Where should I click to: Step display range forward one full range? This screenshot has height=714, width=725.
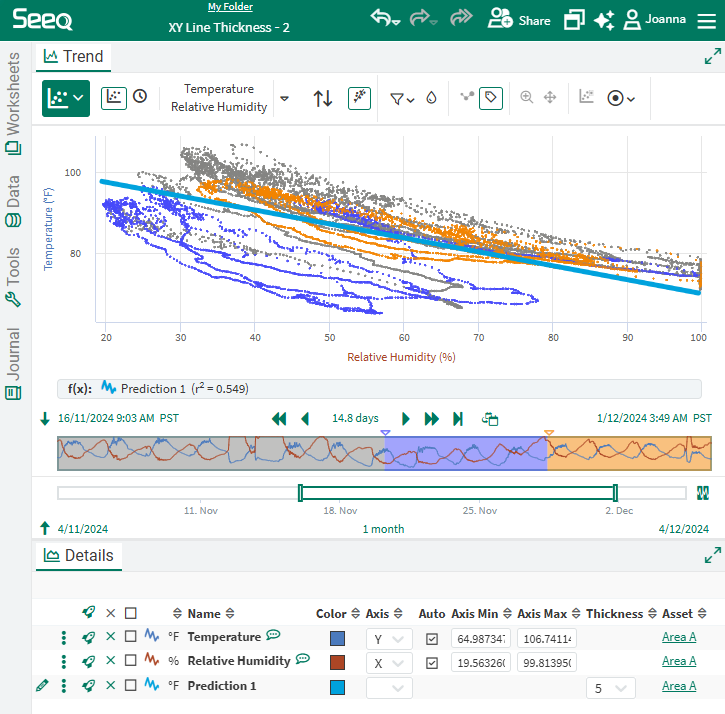click(x=432, y=419)
